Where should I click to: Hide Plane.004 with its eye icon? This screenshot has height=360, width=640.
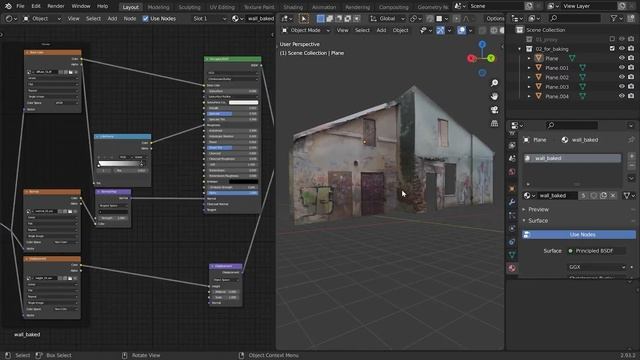click(x=622, y=96)
